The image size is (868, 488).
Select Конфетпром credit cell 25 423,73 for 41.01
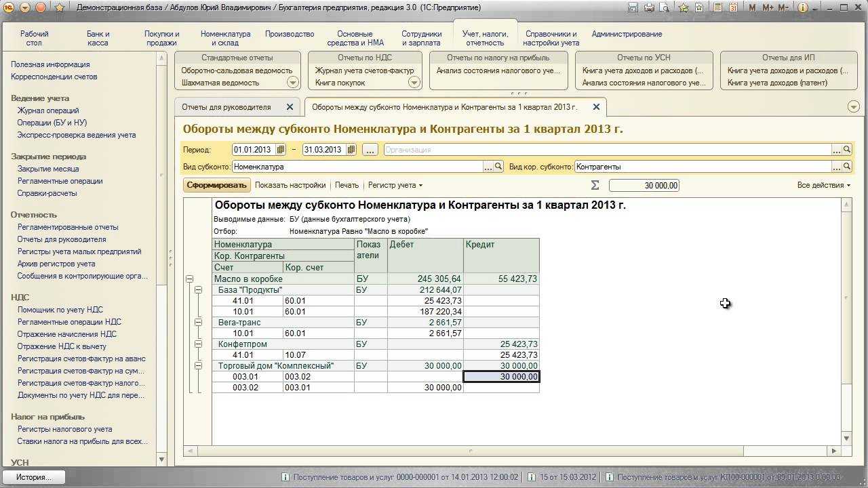[x=501, y=355]
